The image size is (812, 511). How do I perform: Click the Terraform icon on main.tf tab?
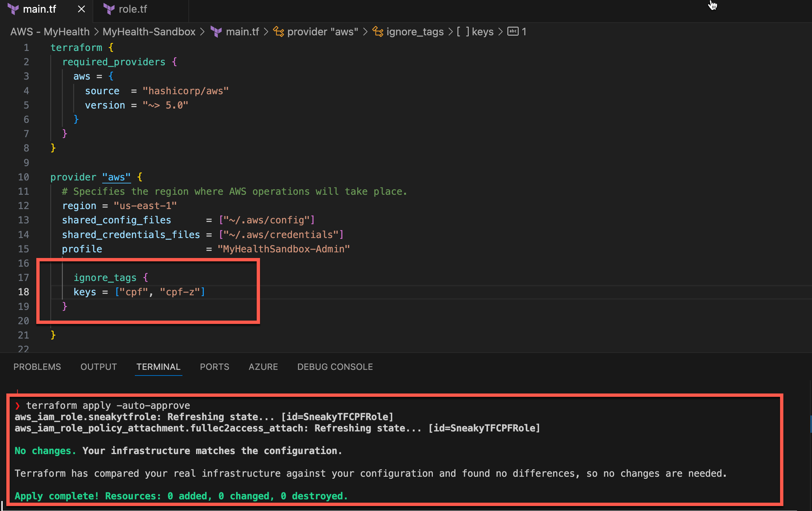coord(13,9)
